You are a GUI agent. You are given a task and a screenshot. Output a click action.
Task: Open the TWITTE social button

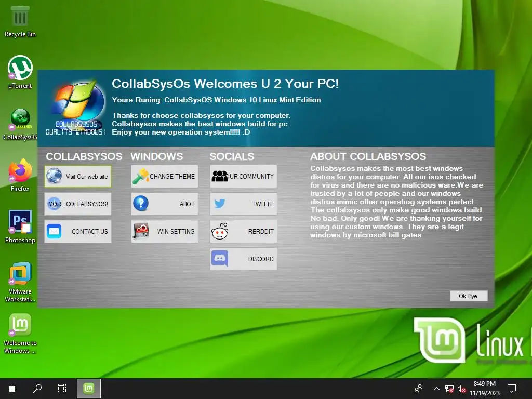(x=244, y=204)
